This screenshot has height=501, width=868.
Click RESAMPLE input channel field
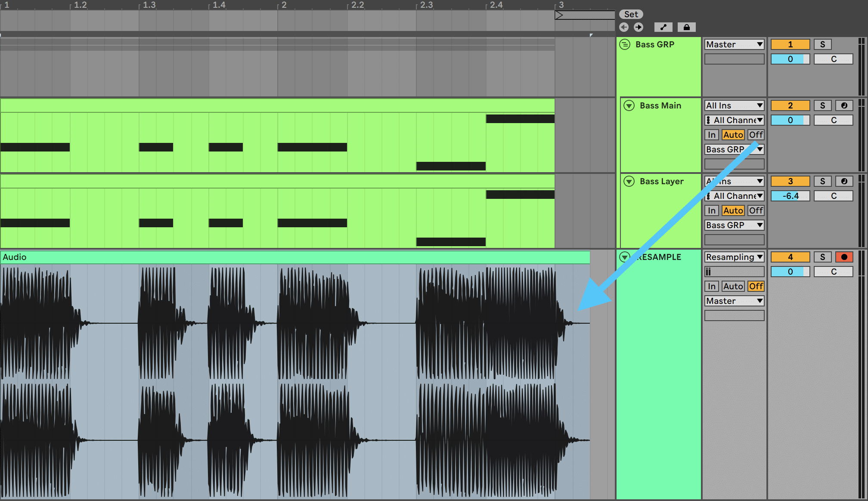pos(735,272)
